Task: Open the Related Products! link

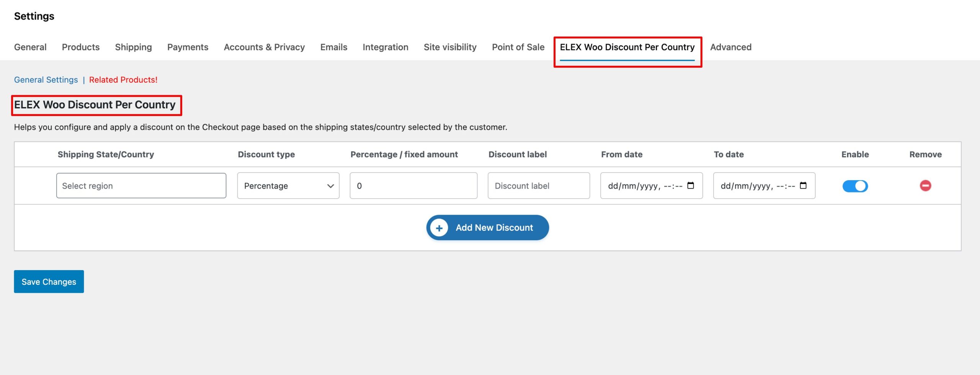Action: pos(123,80)
